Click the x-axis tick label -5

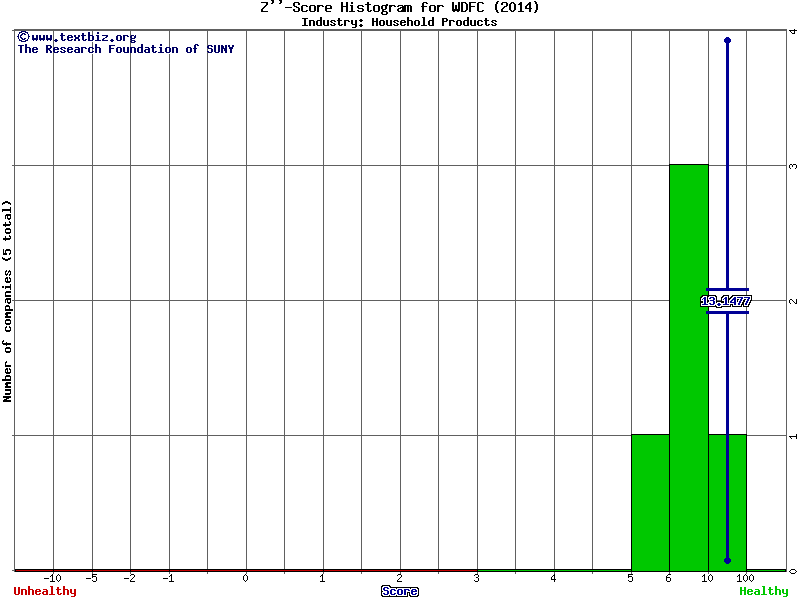point(91,578)
